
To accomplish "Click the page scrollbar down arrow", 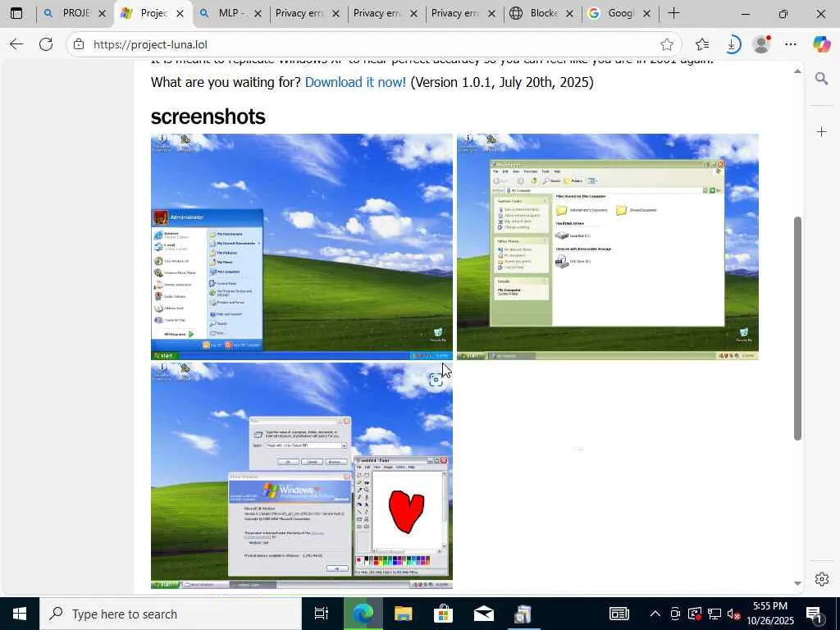I will (797, 583).
